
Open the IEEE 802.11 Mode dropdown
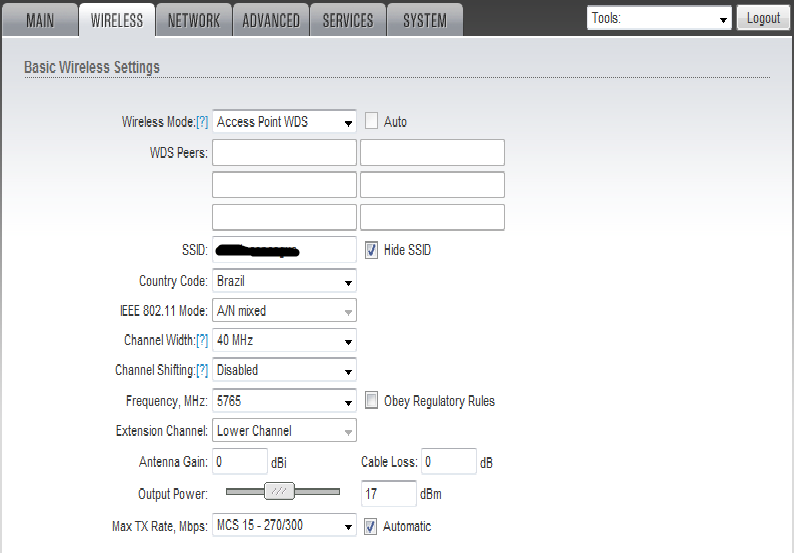(284, 310)
